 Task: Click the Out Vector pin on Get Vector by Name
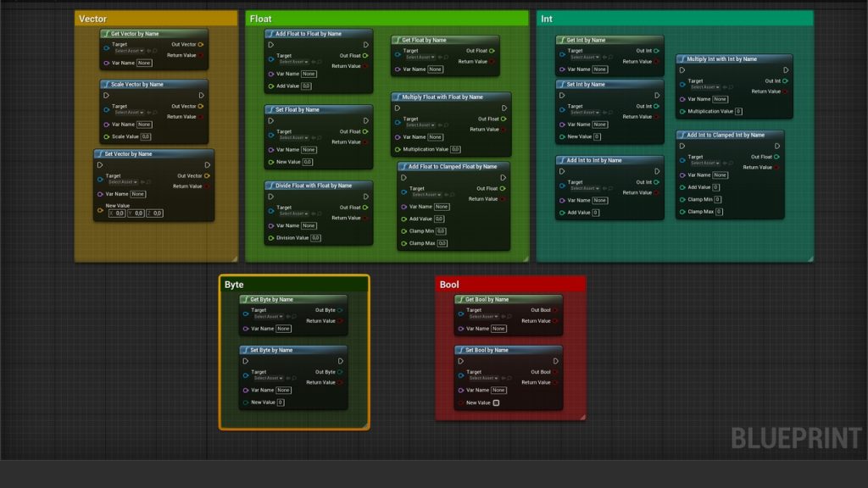200,44
